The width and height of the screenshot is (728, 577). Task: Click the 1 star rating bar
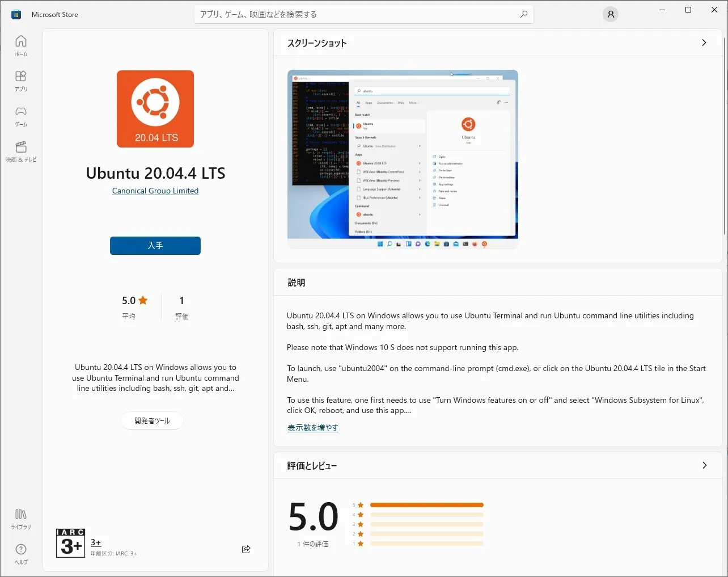pos(427,544)
